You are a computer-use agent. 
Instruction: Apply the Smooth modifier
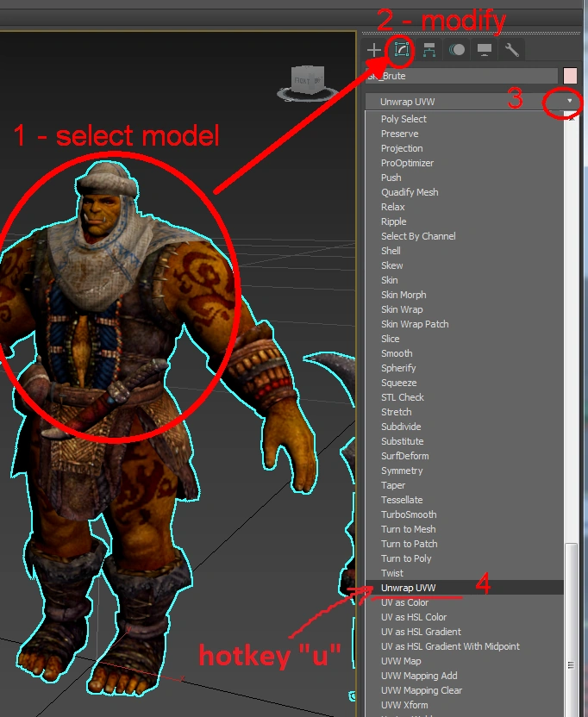(x=397, y=353)
